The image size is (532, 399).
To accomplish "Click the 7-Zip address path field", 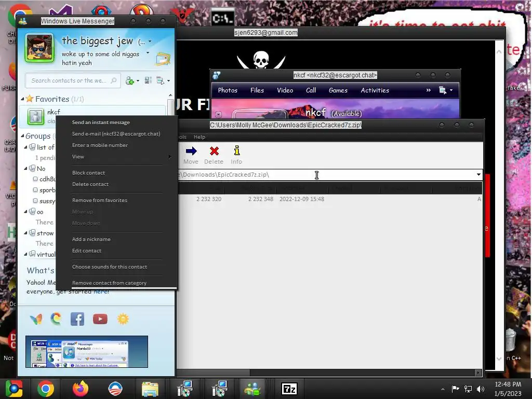I will point(326,175).
